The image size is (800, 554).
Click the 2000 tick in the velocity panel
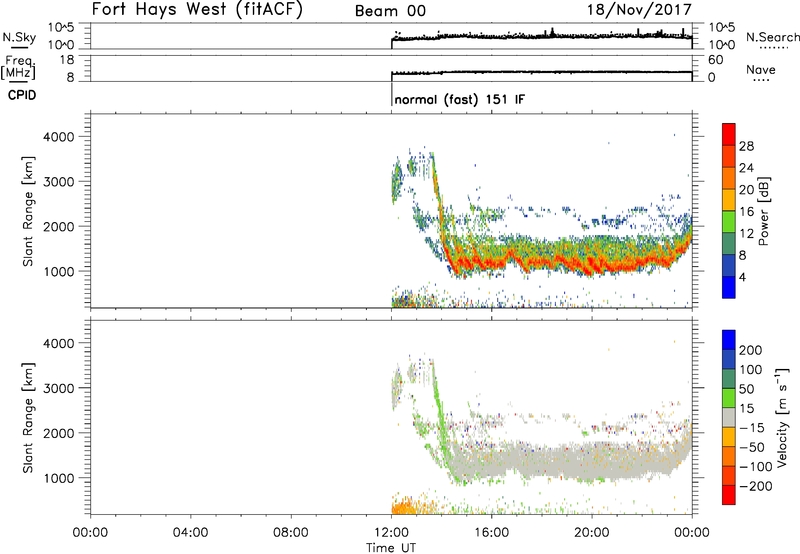coord(59,433)
